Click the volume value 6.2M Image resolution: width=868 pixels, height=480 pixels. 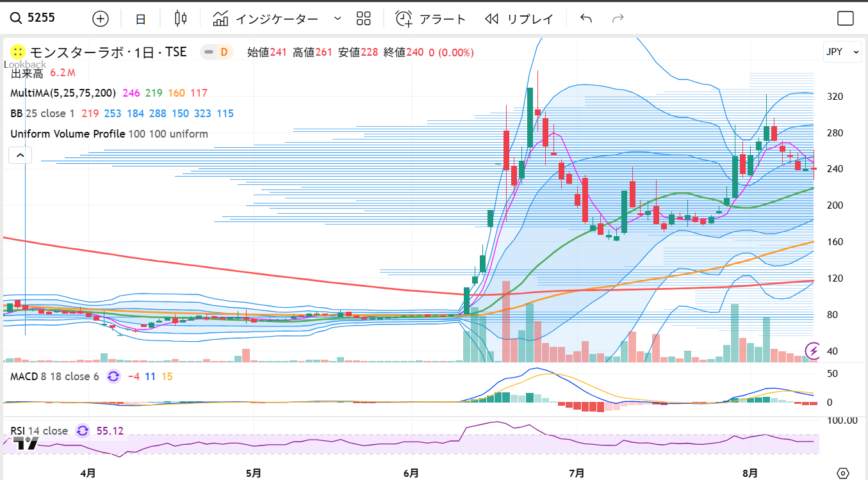click(63, 73)
